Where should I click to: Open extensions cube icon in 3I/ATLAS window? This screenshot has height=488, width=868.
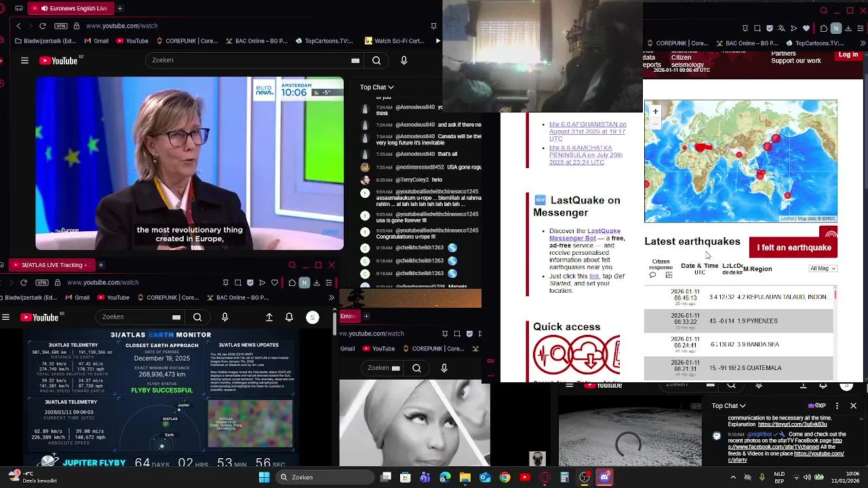click(x=292, y=283)
